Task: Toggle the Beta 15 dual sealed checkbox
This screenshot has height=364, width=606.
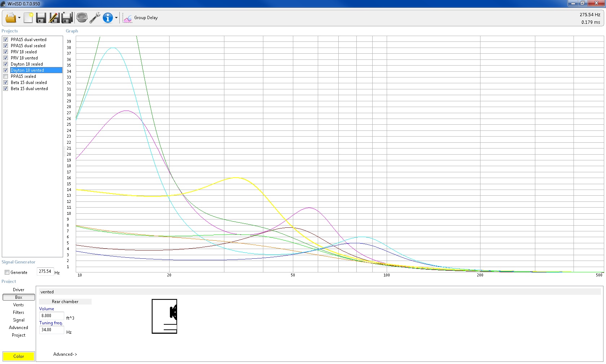Action: pyautogui.click(x=6, y=83)
